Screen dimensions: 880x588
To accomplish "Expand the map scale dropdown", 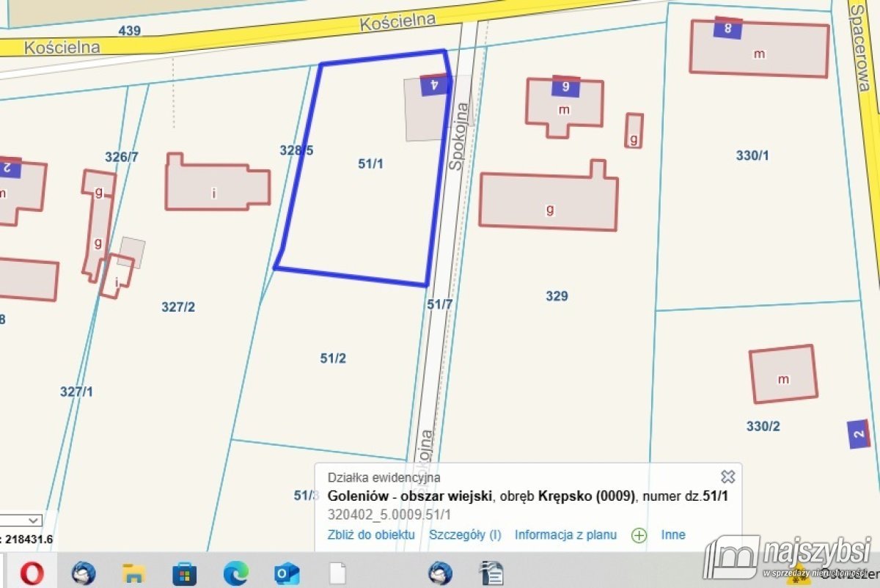I will [33, 520].
